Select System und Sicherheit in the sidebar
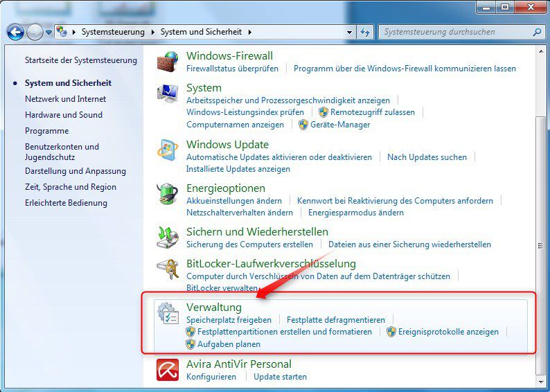 pyautogui.click(x=68, y=83)
